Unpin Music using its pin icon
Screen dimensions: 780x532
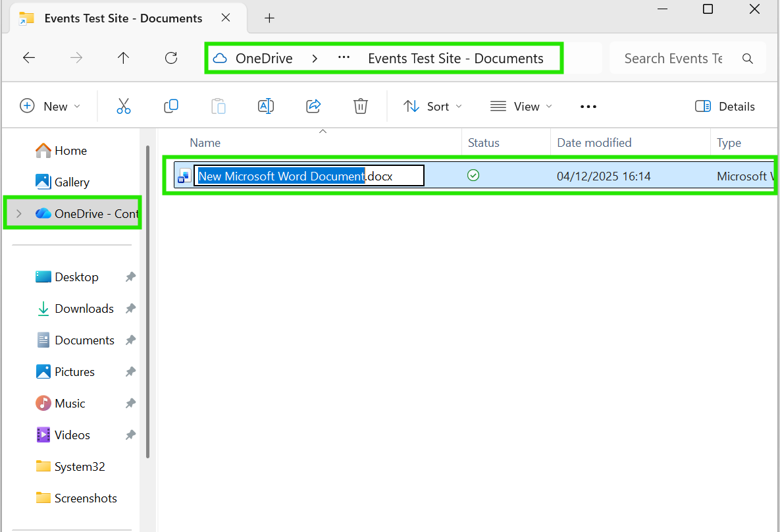pyautogui.click(x=130, y=403)
